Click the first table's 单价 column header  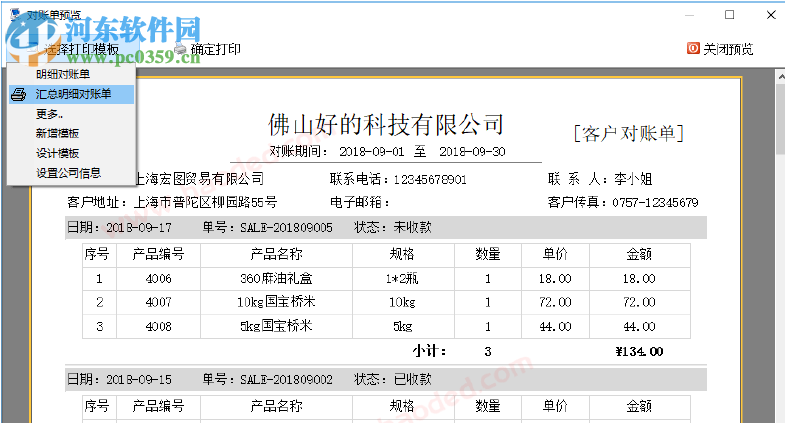pyautogui.click(x=555, y=254)
